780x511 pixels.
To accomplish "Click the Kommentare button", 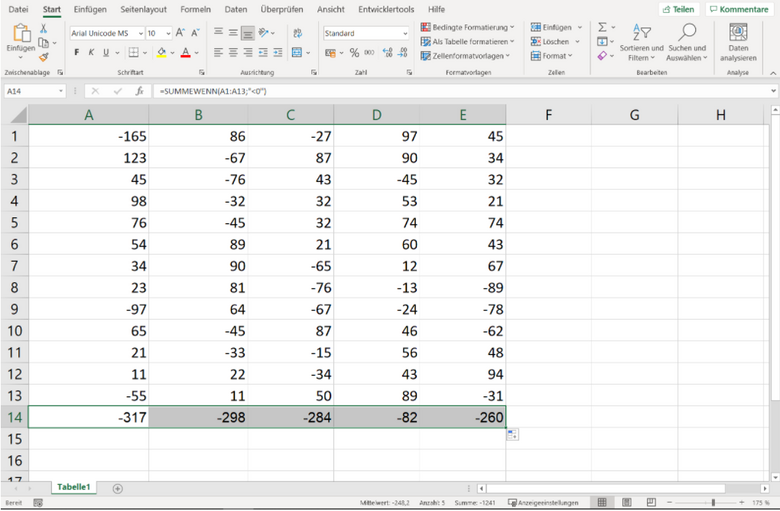I will 739,9.
